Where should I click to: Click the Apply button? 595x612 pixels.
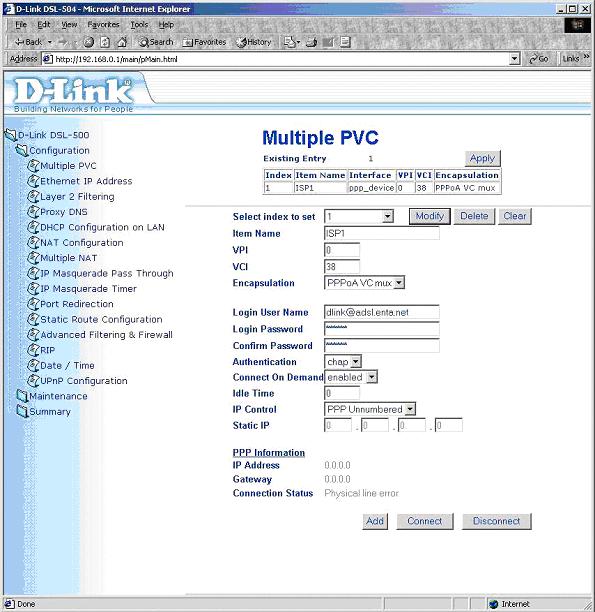(483, 158)
